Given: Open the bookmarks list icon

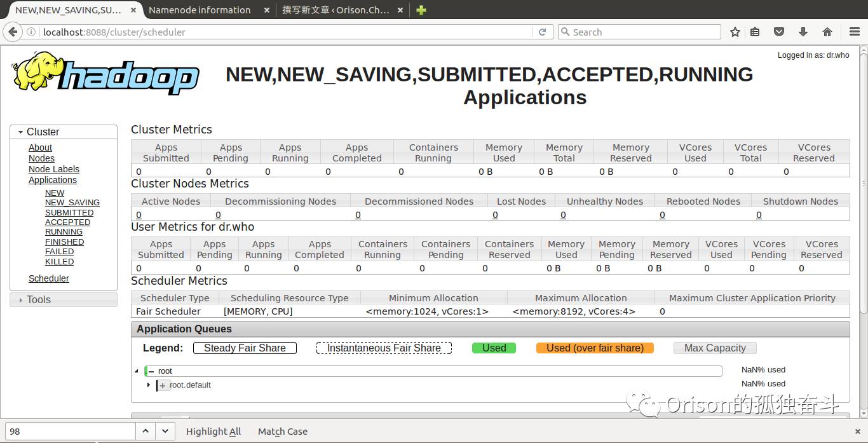Looking at the screenshot, I should 755,32.
